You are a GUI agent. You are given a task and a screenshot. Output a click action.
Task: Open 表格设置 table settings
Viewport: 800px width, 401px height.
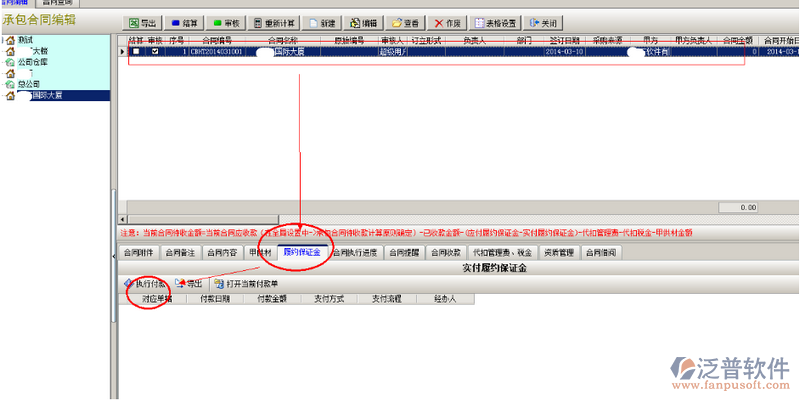coord(495,23)
